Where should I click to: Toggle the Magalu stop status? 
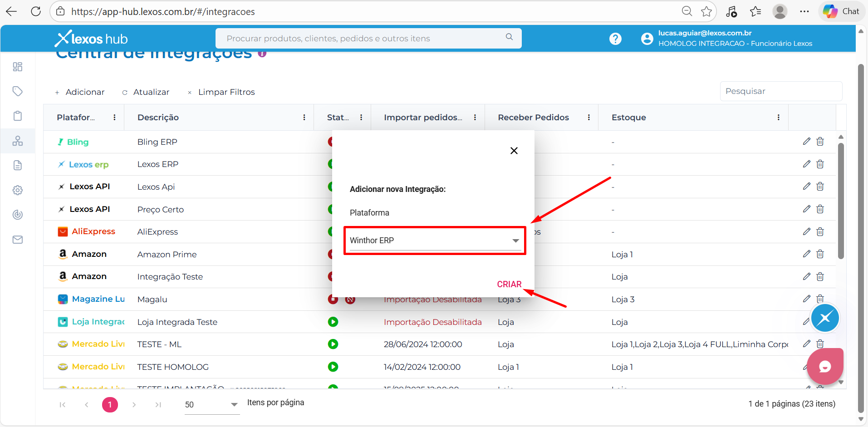pos(333,300)
